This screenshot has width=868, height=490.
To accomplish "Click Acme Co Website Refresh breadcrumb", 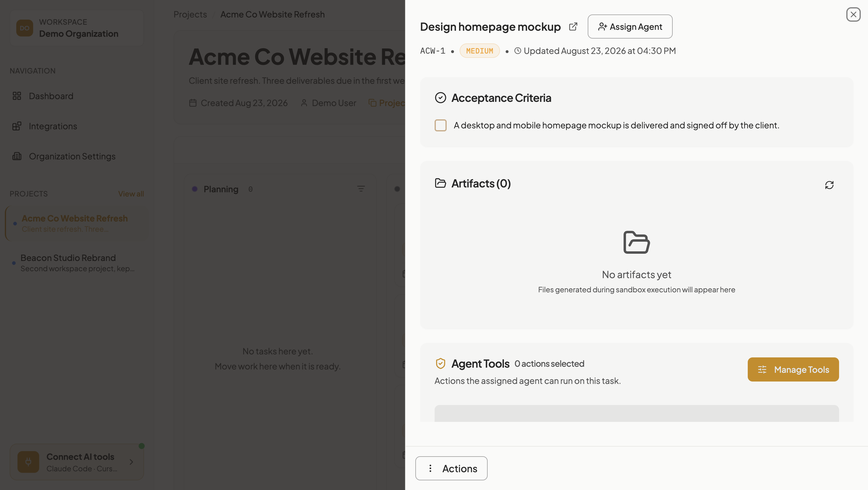I will click(272, 14).
